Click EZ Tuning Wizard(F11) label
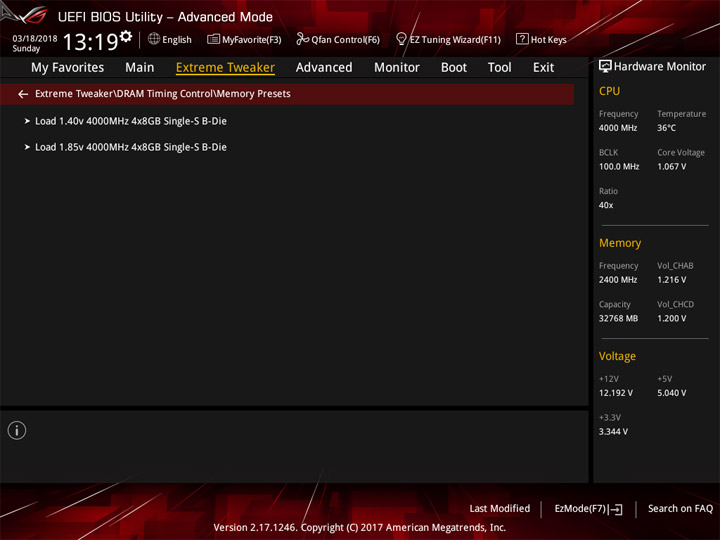The width and height of the screenshot is (720, 540). point(455,40)
